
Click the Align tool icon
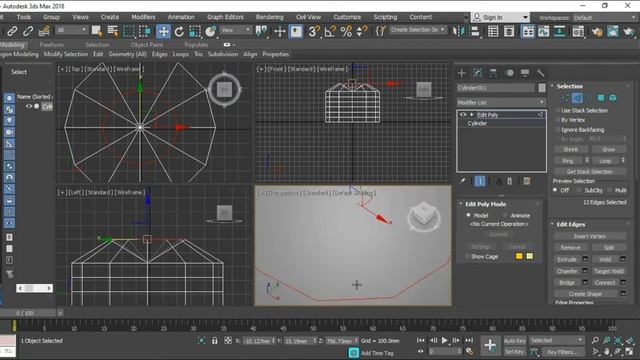coord(474,31)
